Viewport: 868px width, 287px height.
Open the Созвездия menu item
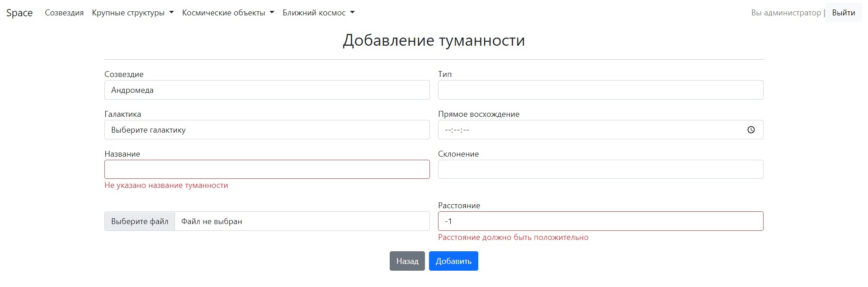point(64,13)
